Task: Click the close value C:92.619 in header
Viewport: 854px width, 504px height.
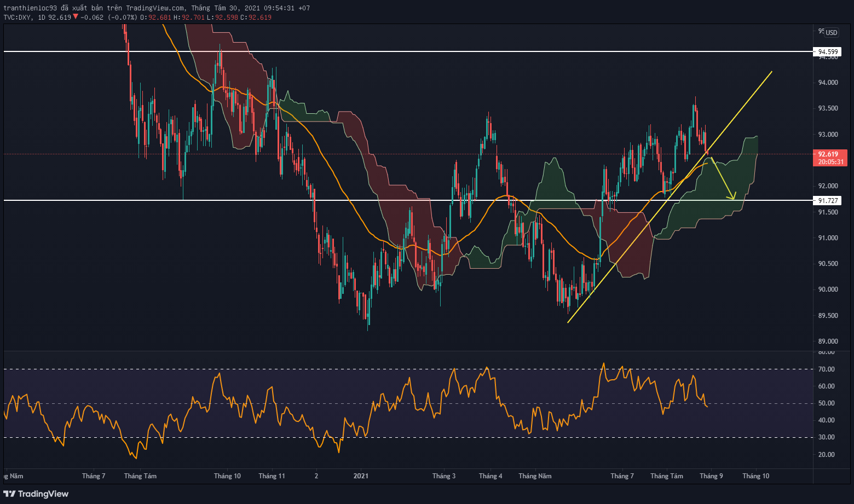Action: (256, 18)
